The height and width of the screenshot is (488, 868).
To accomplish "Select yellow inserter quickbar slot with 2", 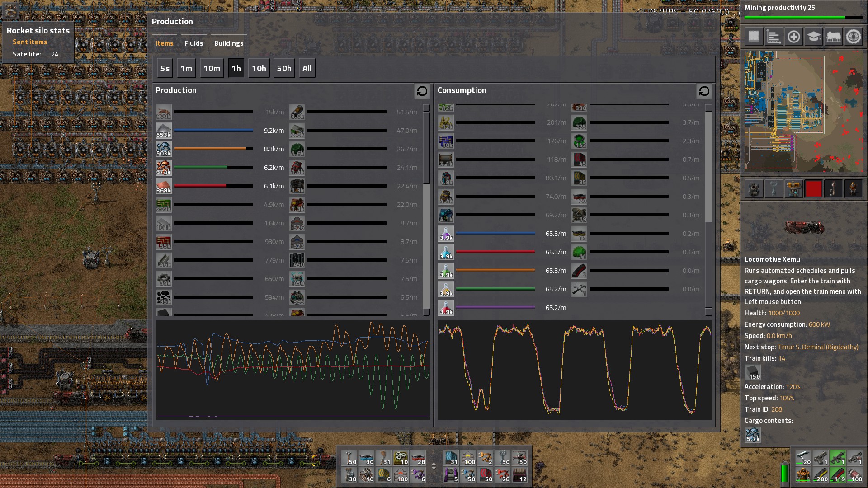I will pos(486,458).
